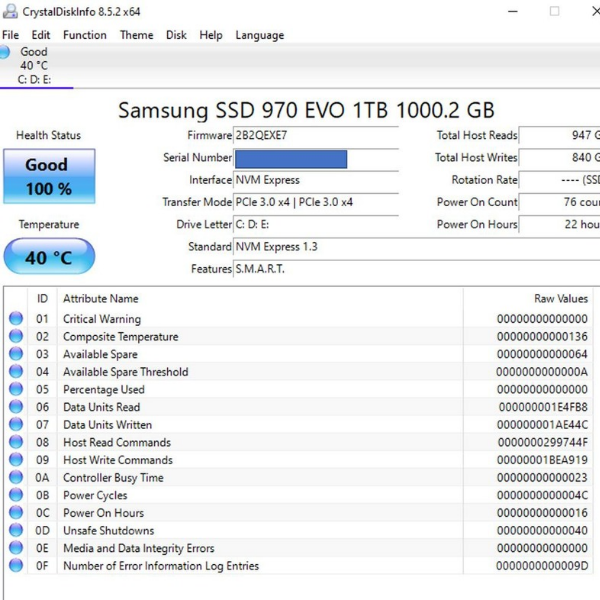Click the Power On Hours row status orb
The width and height of the screenshot is (600, 600).
[16, 512]
